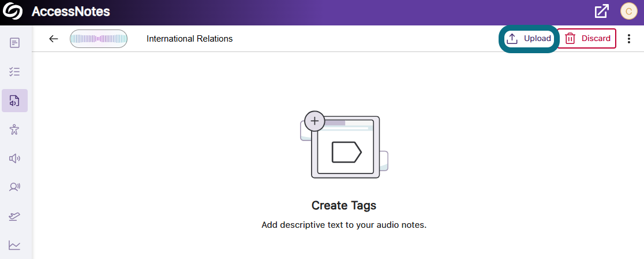Screen dimensions: 644x259
Task: Click the Create Tags illustration
Action: click(344, 145)
